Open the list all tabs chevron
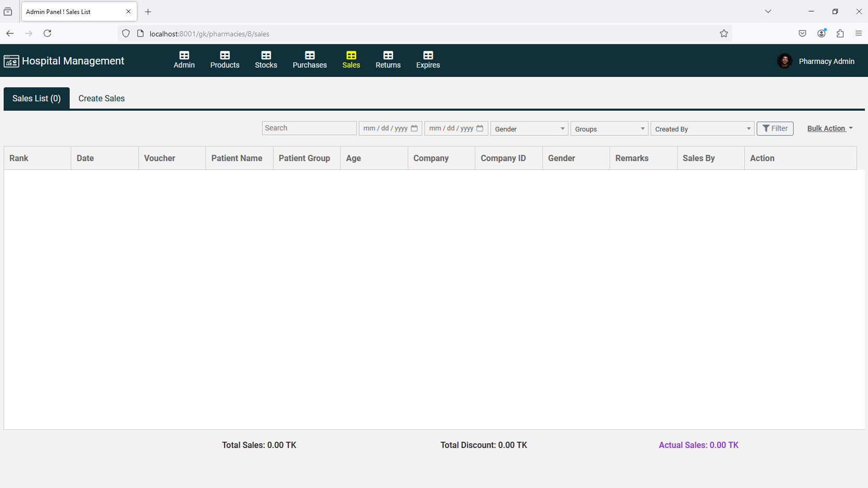This screenshot has height=488, width=868. [x=768, y=11]
